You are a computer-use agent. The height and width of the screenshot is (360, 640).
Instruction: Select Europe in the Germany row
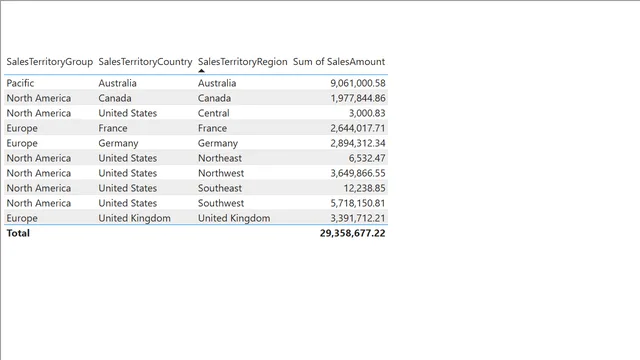point(22,144)
